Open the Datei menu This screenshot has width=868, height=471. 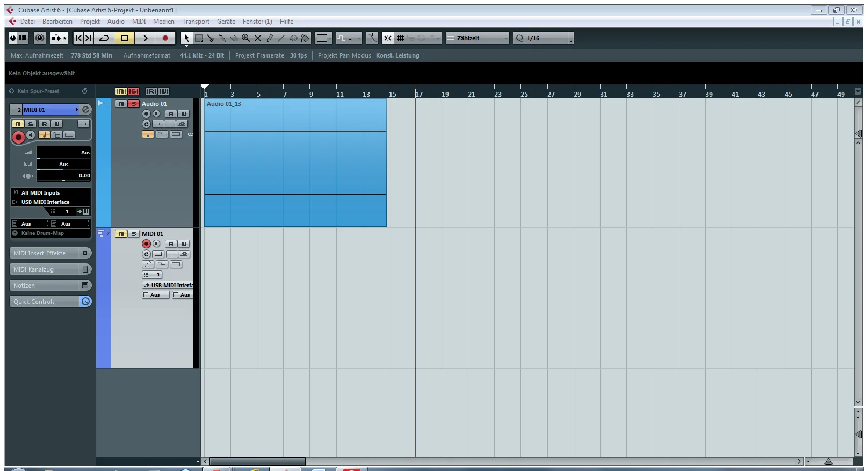[x=27, y=22]
